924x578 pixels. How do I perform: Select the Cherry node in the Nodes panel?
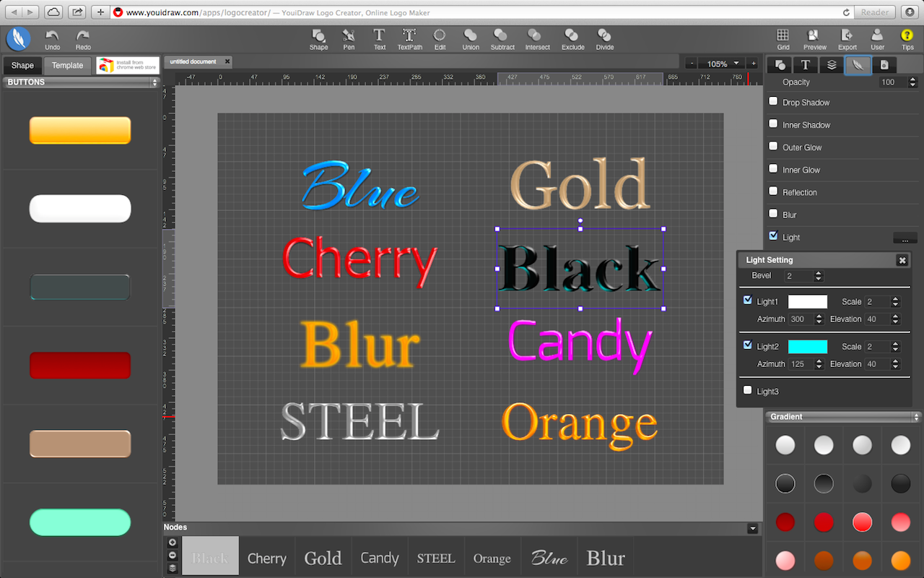266,556
